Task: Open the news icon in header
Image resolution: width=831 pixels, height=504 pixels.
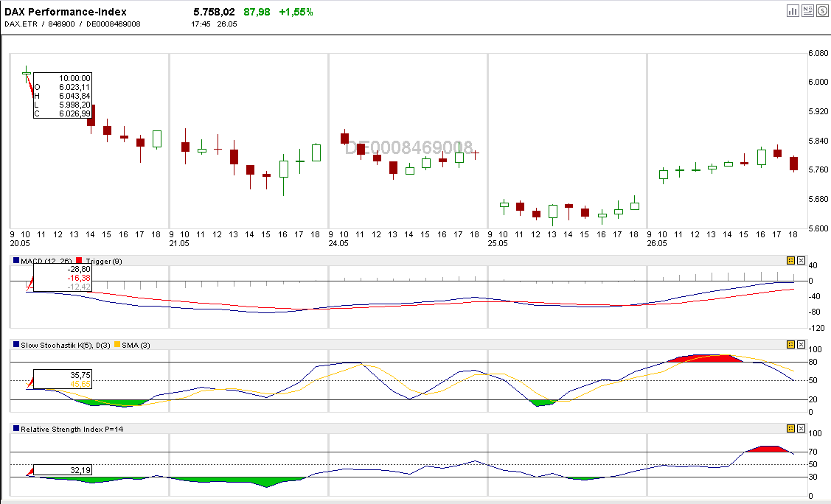Action: pos(807,10)
